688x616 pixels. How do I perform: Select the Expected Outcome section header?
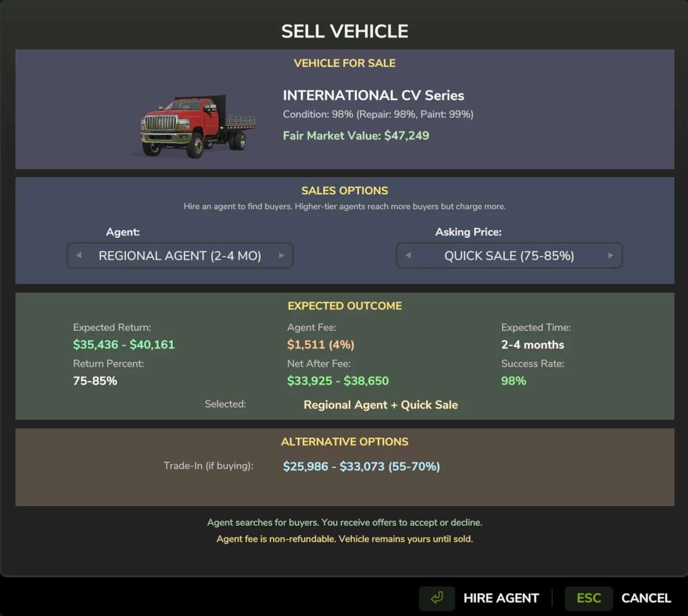(x=345, y=306)
